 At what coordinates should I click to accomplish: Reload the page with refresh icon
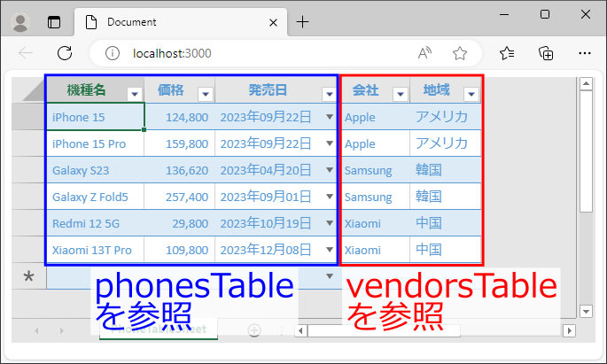point(65,53)
